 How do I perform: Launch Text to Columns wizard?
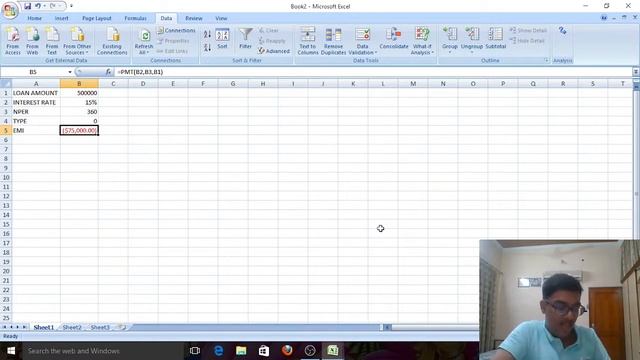(x=308, y=41)
